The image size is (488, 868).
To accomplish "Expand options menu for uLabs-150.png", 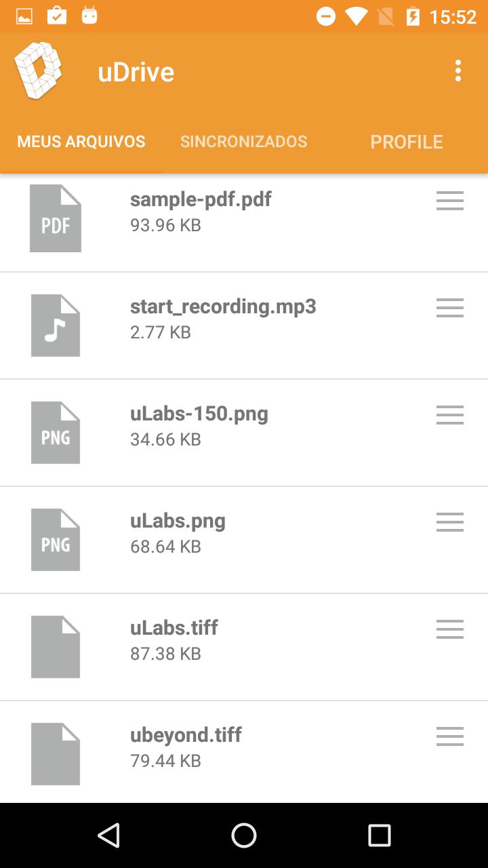I will [450, 415].
